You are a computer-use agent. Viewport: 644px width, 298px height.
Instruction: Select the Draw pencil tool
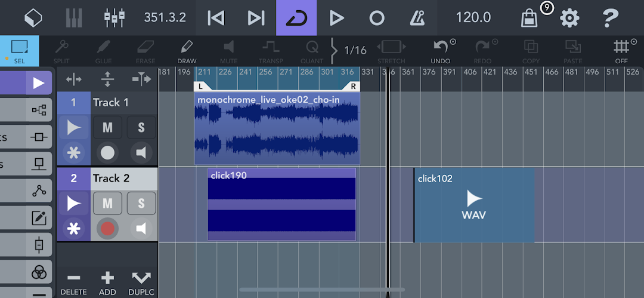[187, 51]
